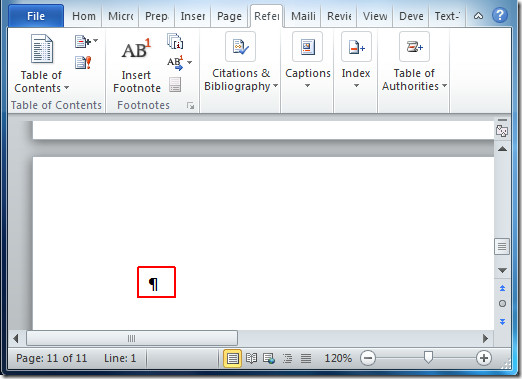Open Microsoft Word Help
The width and height of the screenshot is (522, 379).
(499, 15)
